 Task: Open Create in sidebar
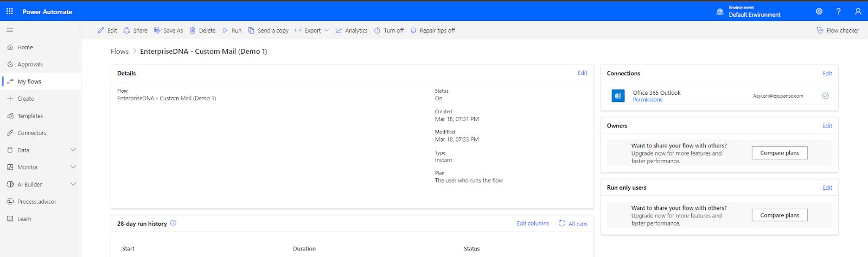[x=40, y=99]
